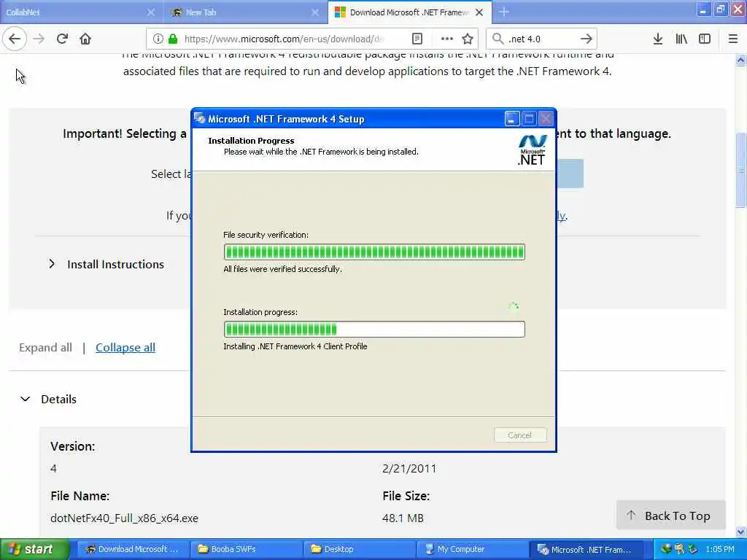
Task: Click 'All files were verified successfully.' text
Action: point(282,269)
